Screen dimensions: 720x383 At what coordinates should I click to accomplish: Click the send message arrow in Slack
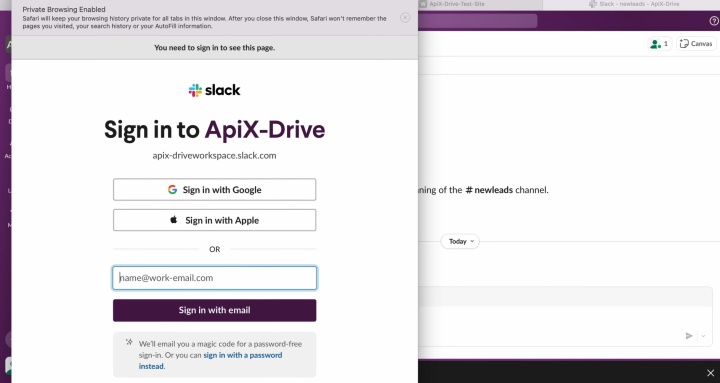click(x=689, y=336)
